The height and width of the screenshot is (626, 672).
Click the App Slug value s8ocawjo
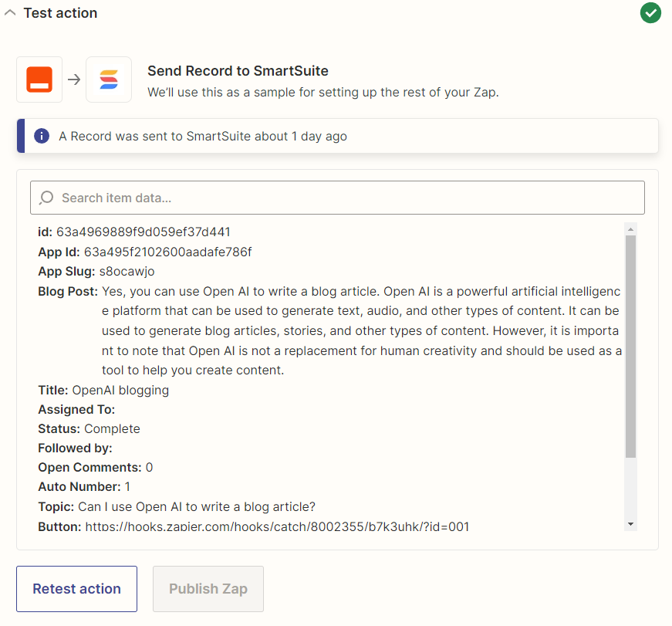127,272
